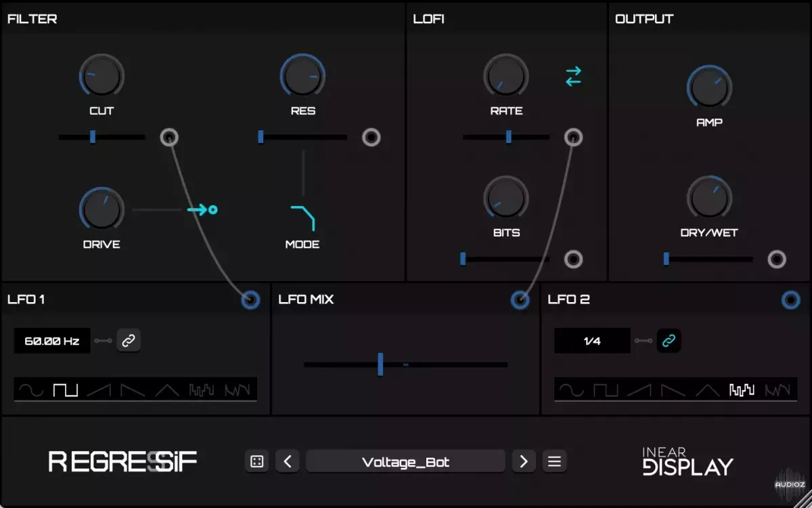The width and height of the screenshot is (812, 508).
Task: Open the Voltage_Bot preset name selector
Action: pos(406,462)
